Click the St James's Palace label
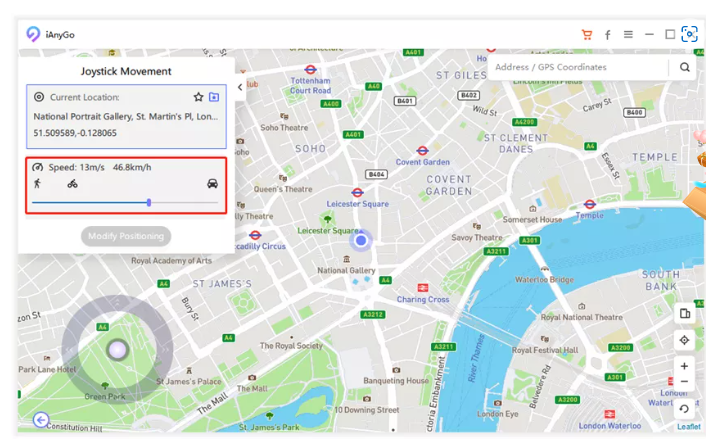This screenshot has width=706, height=448. point(189,381)
